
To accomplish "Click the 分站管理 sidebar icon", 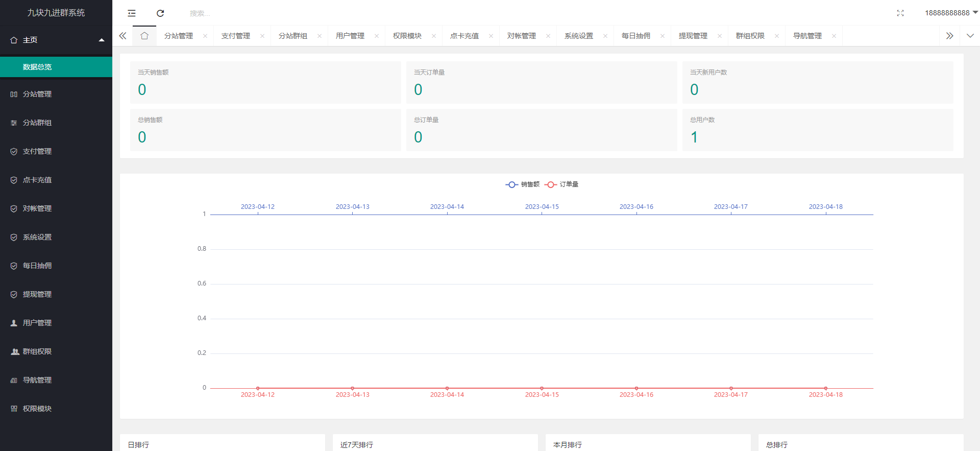I will pos(14,94).
